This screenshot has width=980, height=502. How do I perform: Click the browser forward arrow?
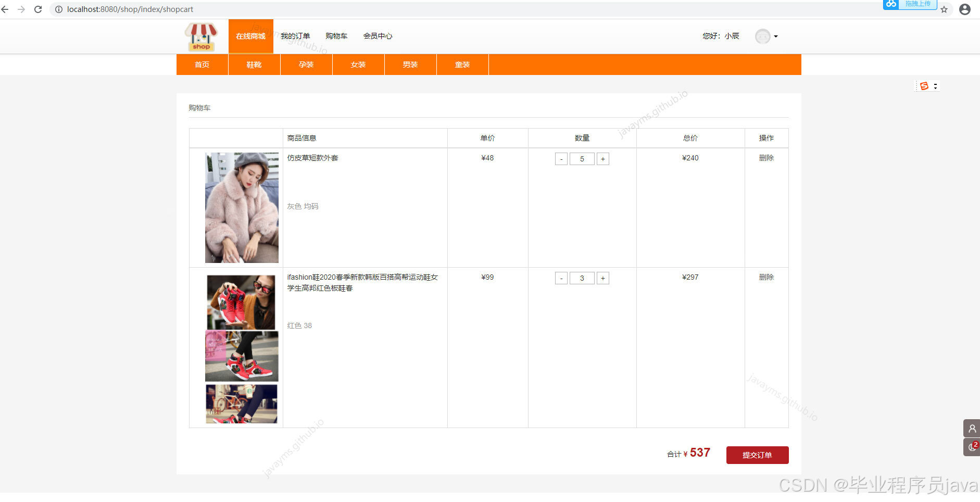click(x=21, y=9)
